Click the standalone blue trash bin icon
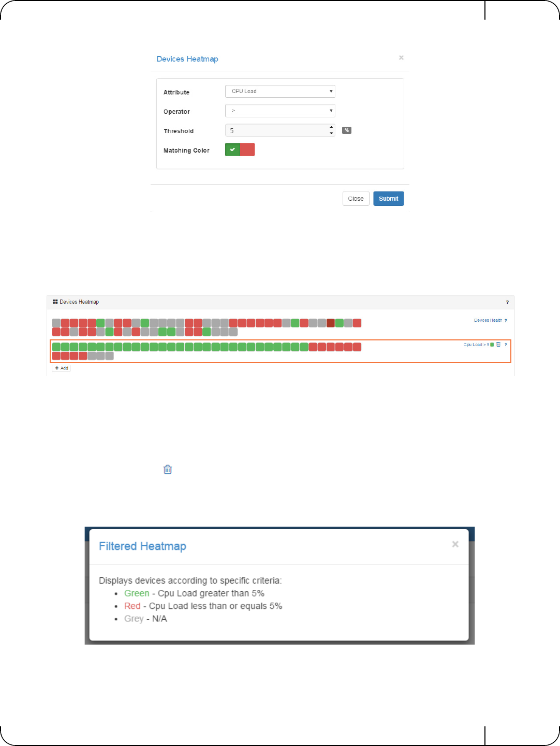The height and width of the screenshot is (746, 560). tap(168, 469)
